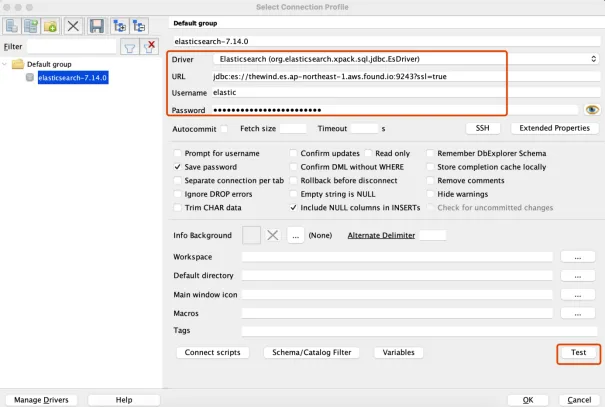The width and height of the screenshot is (605, 407).
Task: Click Alternate Delimiter link
Action: [381, 235]
